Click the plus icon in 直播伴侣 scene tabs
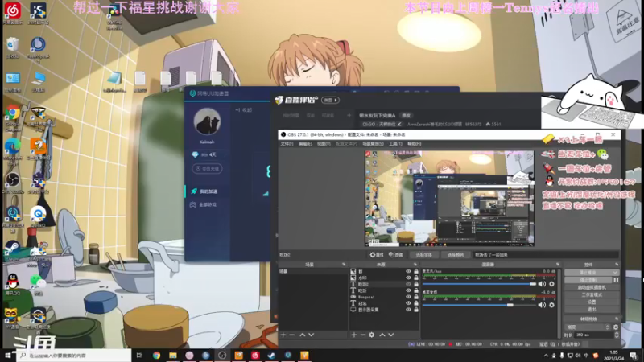 click(349, 116)
